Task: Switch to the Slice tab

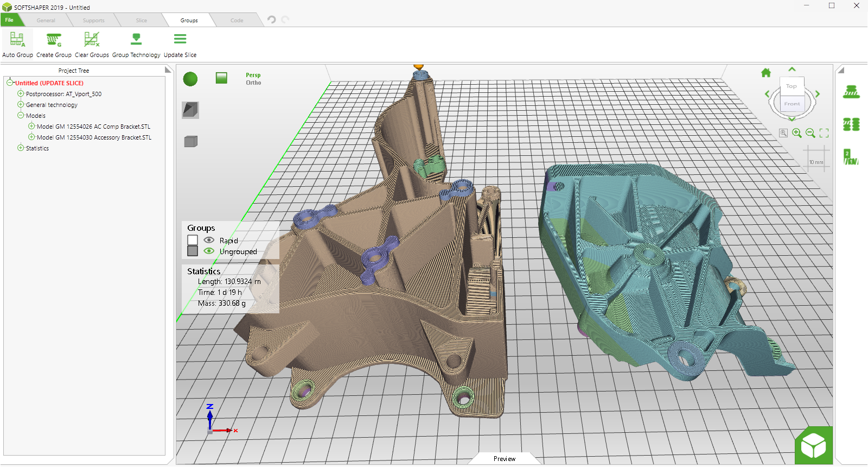Action: (142, 21)
